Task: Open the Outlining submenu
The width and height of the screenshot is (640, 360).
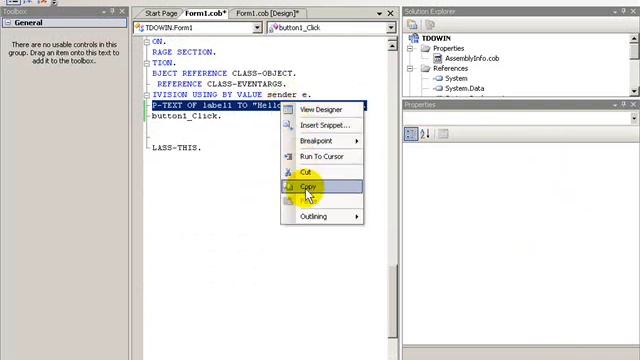Action: [322, 217]
